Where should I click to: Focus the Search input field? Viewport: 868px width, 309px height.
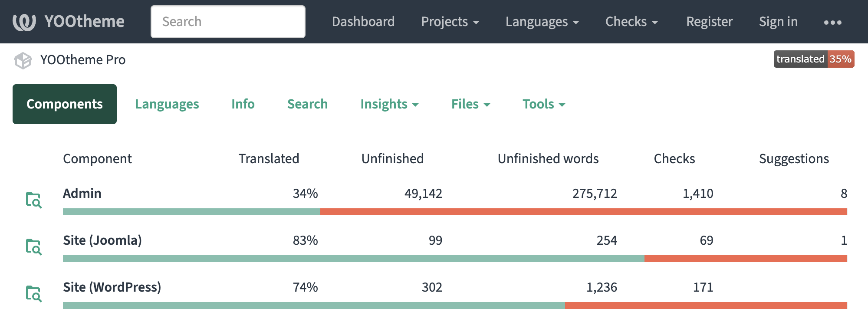pos(228,22)
